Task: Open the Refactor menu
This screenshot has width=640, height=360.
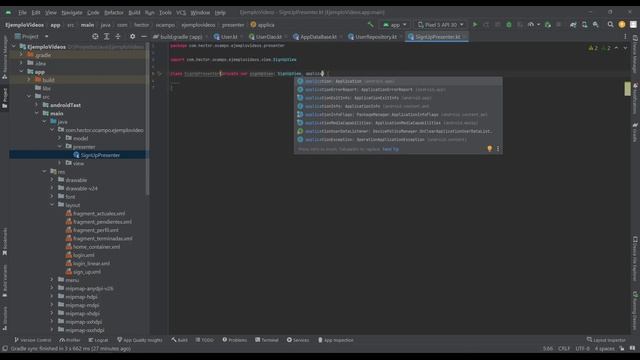Action: 113,13
